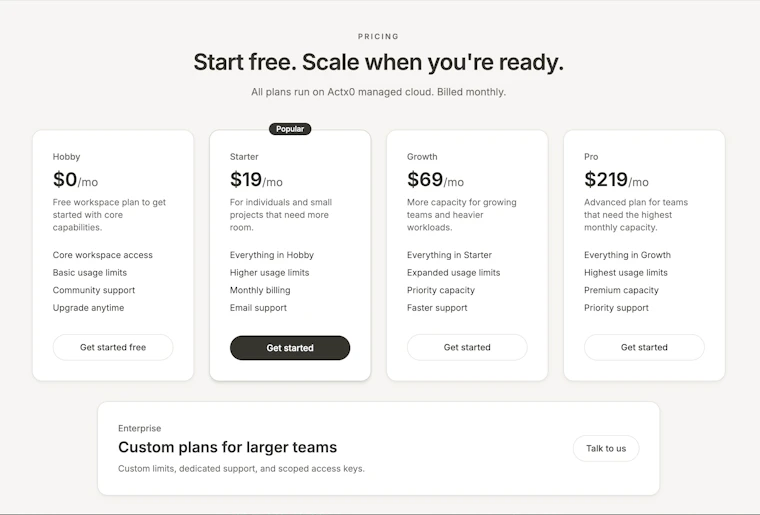This screenshot has width=760, height=515.
Task: Click the Enterprise label
Action: coord(140,428)
